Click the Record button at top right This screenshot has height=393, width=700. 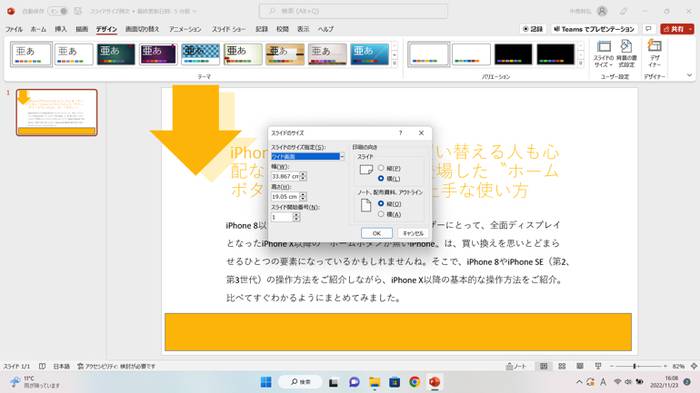533,29
